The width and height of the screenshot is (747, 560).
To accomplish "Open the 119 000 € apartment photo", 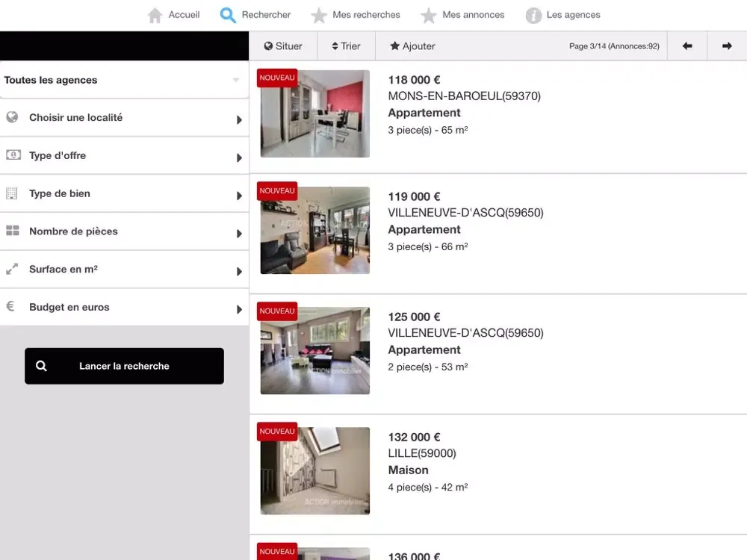I will tap(315, 231).
